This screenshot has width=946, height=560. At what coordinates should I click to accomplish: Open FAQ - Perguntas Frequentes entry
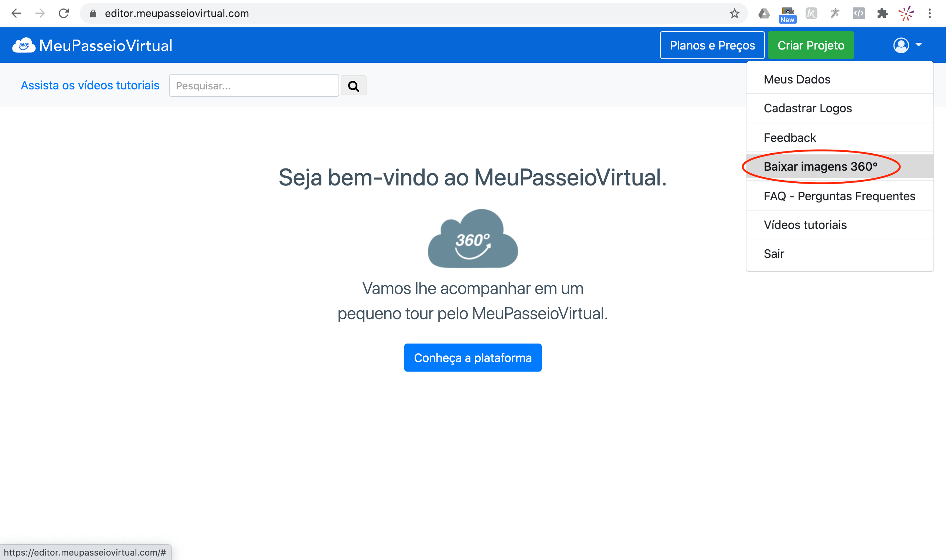839,196
